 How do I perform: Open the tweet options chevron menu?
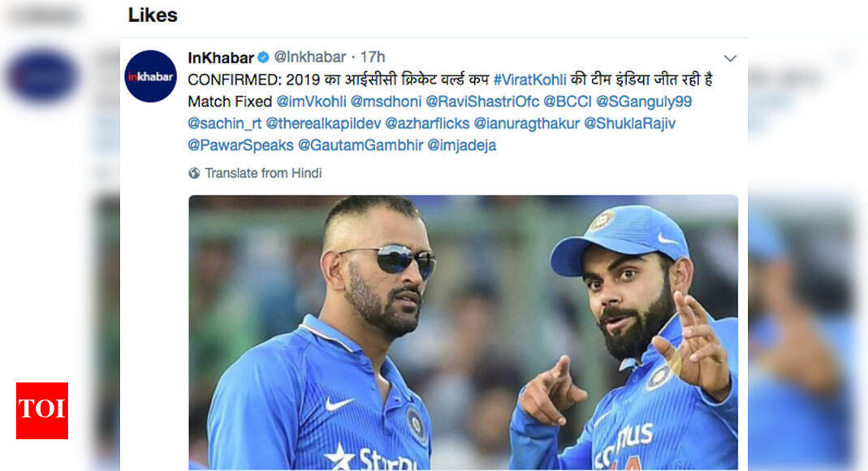click(x=730, y=58)
